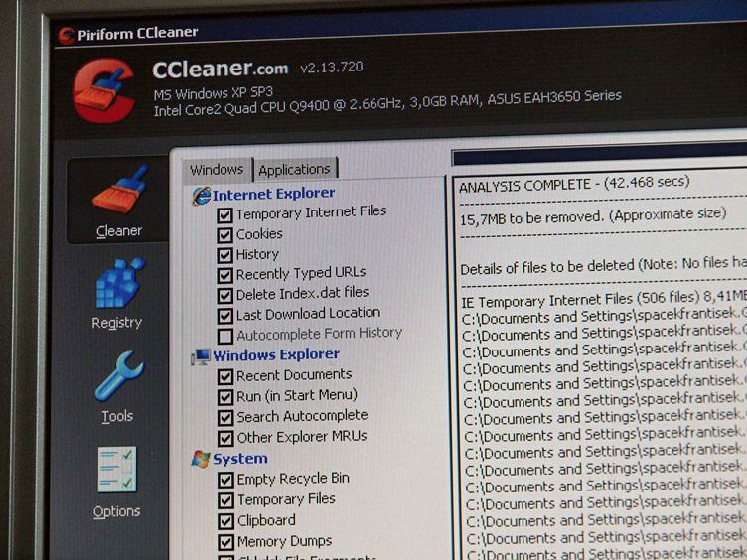This screenshot has height=560, width=747.
Task: Uncheck the History checkbox
Action: 224,256
